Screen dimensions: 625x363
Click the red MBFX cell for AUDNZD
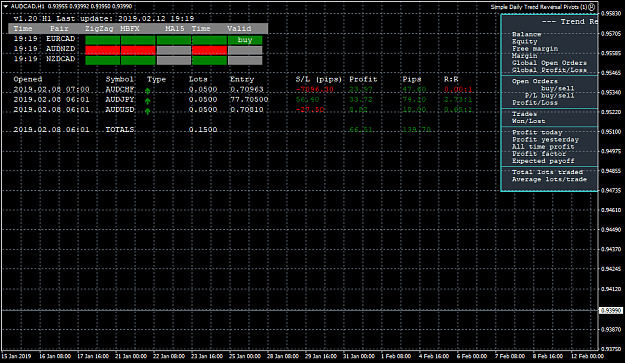click(x=138, y=50)
